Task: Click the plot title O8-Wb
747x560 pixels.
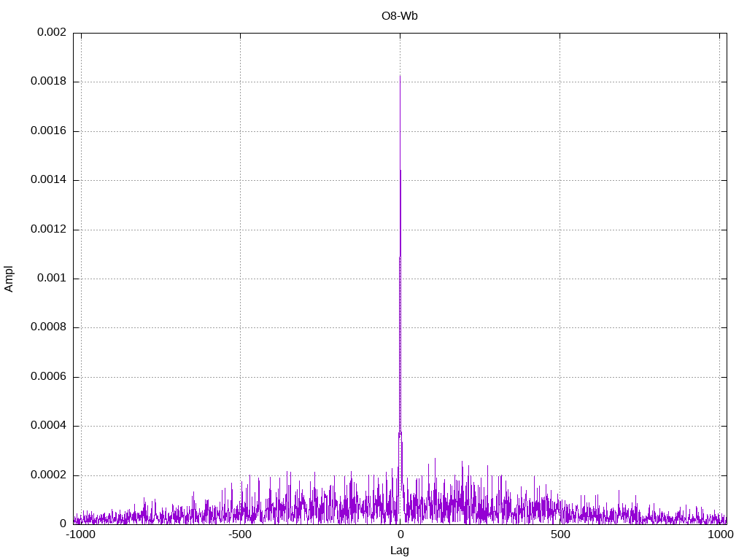Action: pos(399,15)
